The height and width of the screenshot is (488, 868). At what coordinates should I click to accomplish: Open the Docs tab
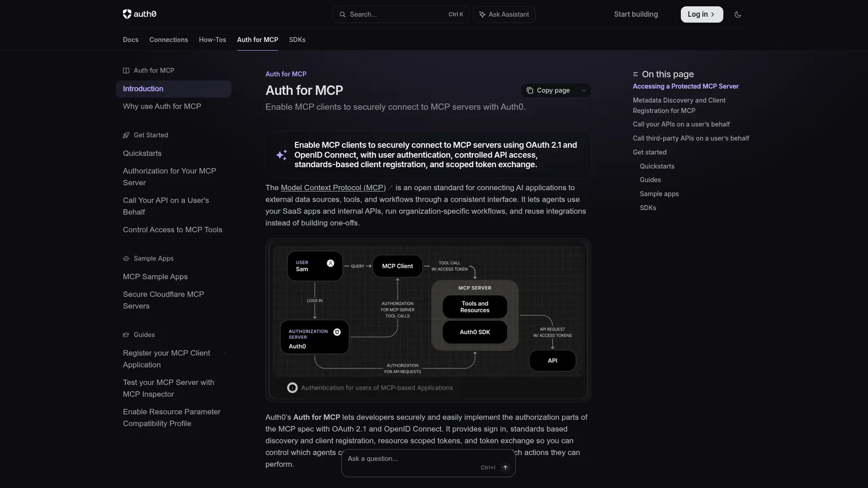[x=131, y=40]
